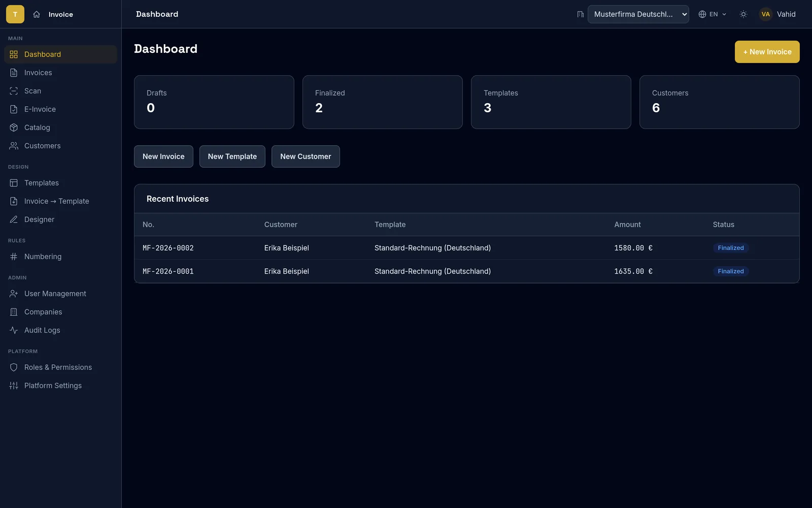The width and height of the screenshot is (812, 508).
Task: Click the Numbering hash icon
Action: pos(14,257)
